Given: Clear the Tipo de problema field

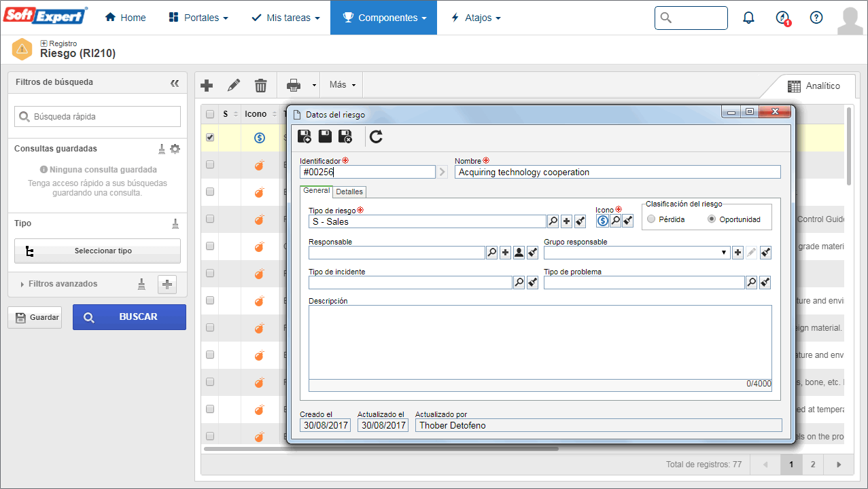Looking at the screenshot, I should tap(765, 283).
